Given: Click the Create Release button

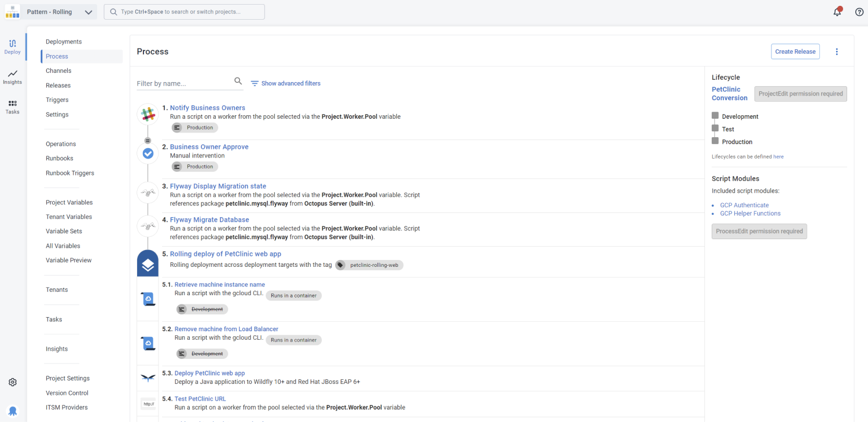Looking at the screenshot, I should click(795, 51).
